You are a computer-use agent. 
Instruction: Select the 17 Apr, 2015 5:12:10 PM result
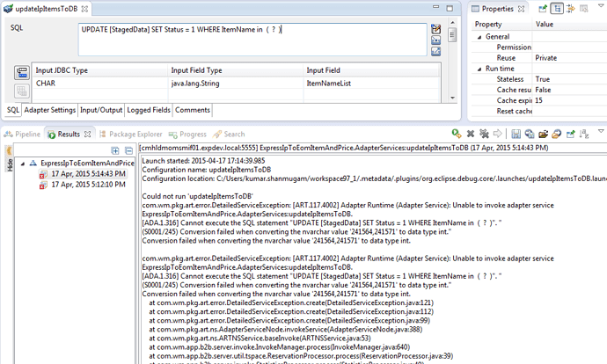pyautogui.click(x=88, y=185)
